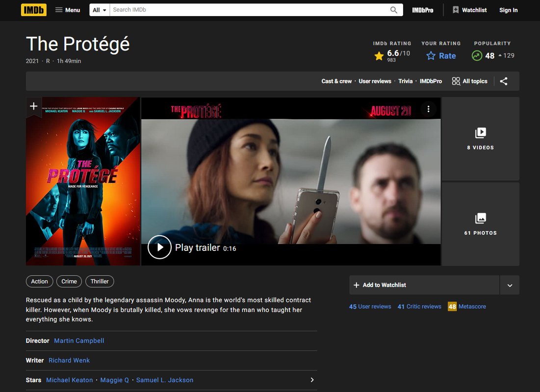Screen dimensions: 540x392
Task: Open 45 User reviews
Action: click(x=370, y=307)
